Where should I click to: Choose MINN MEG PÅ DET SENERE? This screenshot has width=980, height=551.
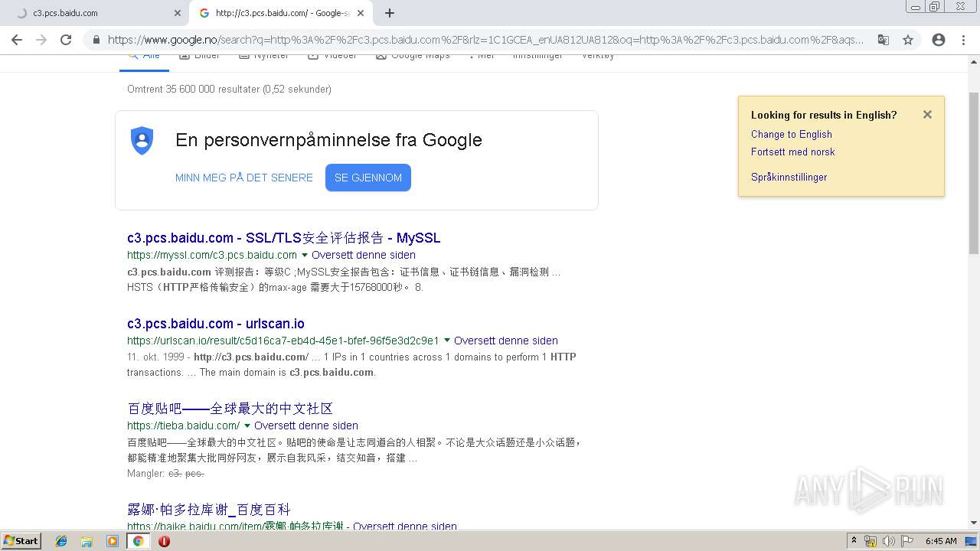244,178
